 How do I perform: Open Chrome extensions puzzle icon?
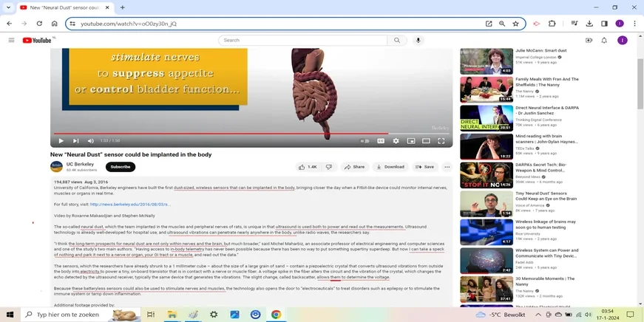click(x=552, y=24)
